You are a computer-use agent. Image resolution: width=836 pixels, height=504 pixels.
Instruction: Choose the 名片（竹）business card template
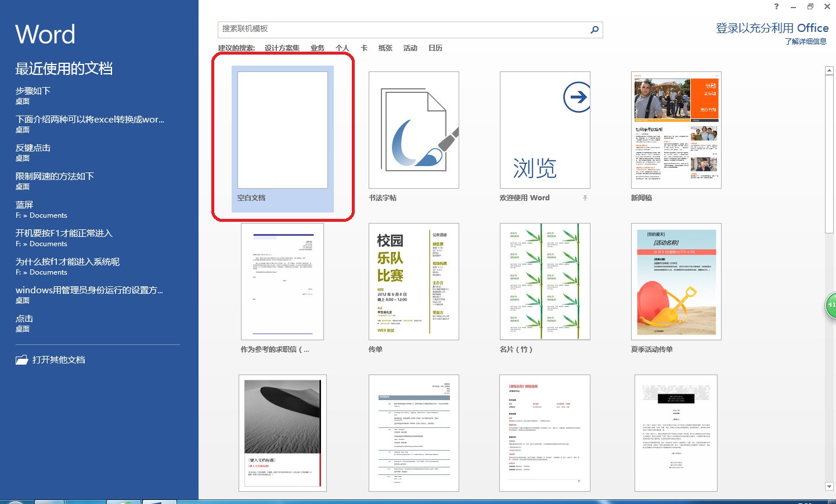click(x=545, y=289)
